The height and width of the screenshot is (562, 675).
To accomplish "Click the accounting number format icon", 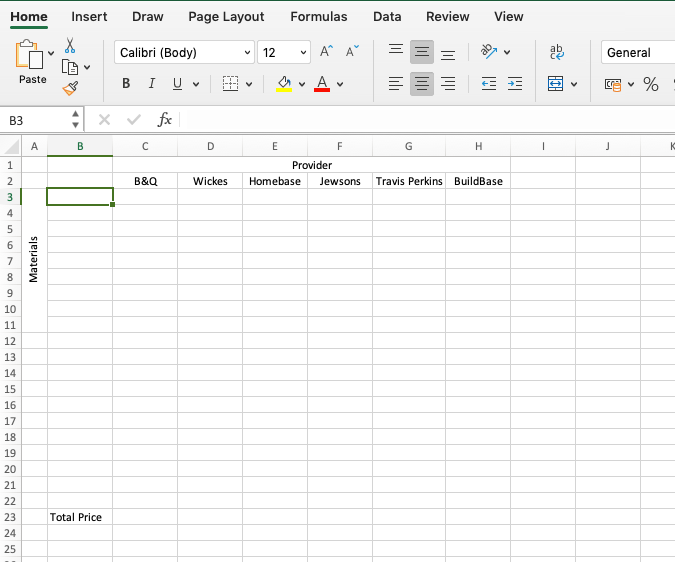I will 613,84.
